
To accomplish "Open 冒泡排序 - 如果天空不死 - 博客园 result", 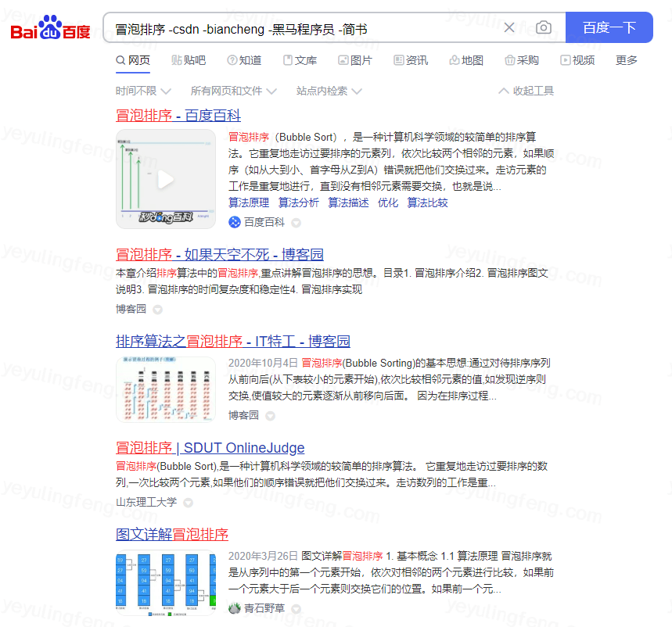I will (219, 254).
